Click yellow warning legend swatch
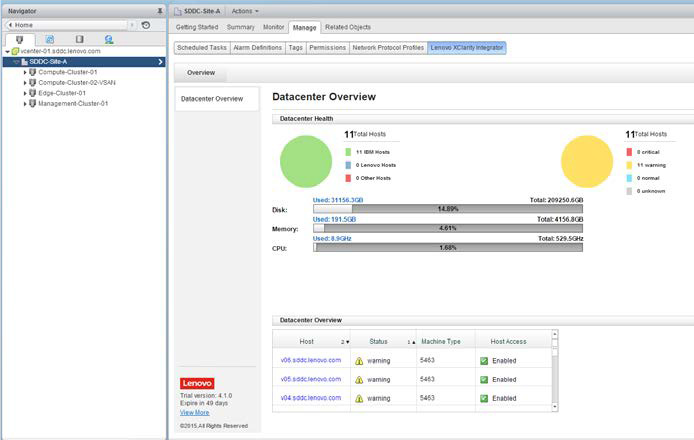Image resolution: width=694 pixels, height=440 pixels. (x=629, y=165)
